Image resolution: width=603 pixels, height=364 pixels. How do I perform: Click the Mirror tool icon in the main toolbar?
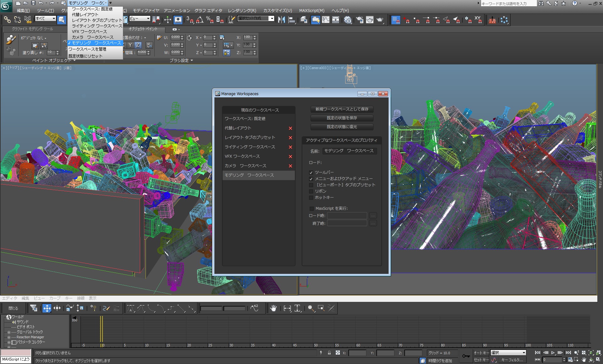281,20
